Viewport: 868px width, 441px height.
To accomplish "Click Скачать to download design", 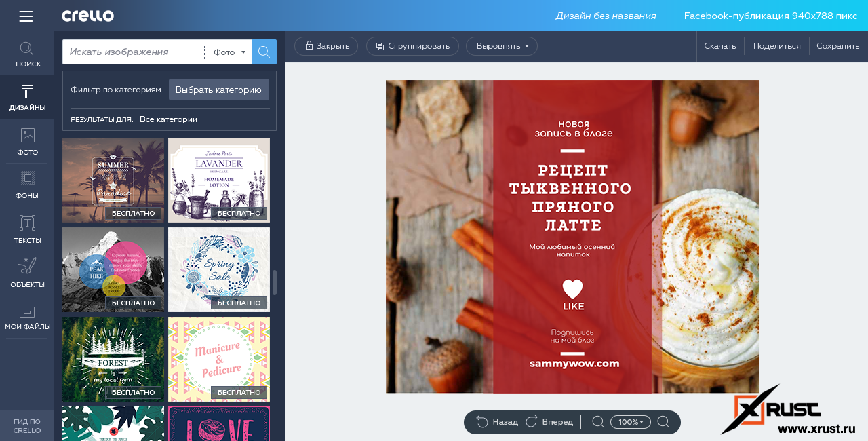I will coord(719,46).
